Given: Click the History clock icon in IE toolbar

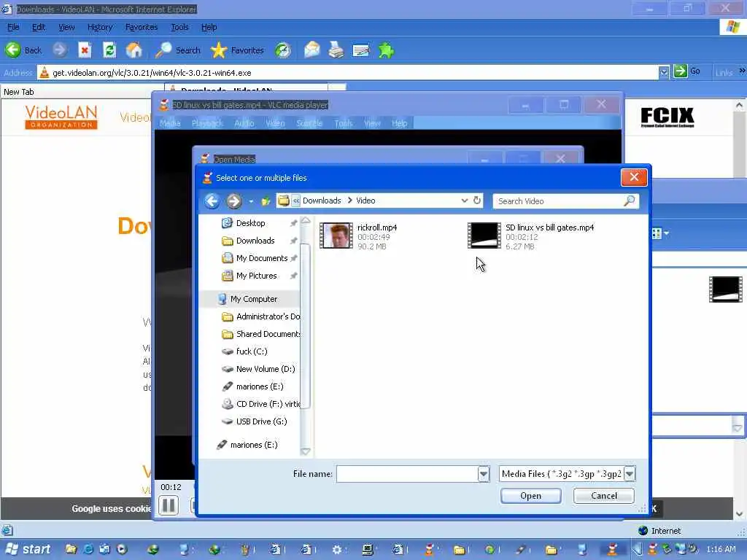Looking at the screenshot, I should pyautogui.click(x=283, y=50).
